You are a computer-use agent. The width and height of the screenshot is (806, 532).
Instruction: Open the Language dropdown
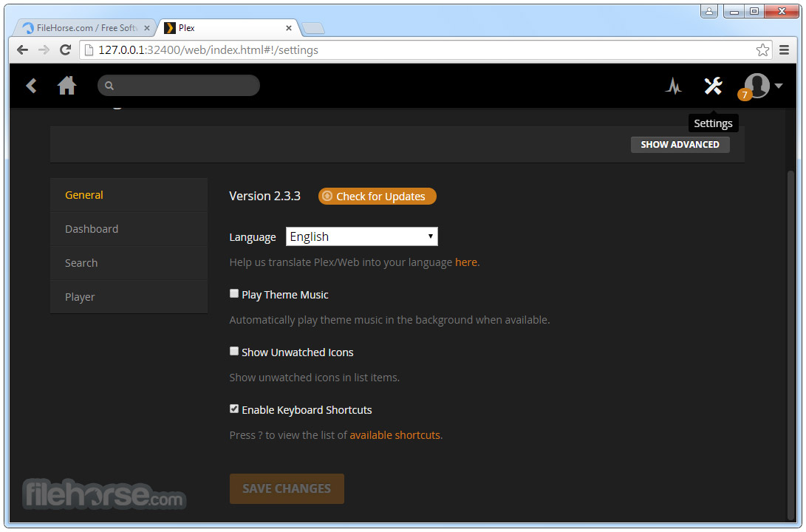pyautogui.click(x=361, y=236)
